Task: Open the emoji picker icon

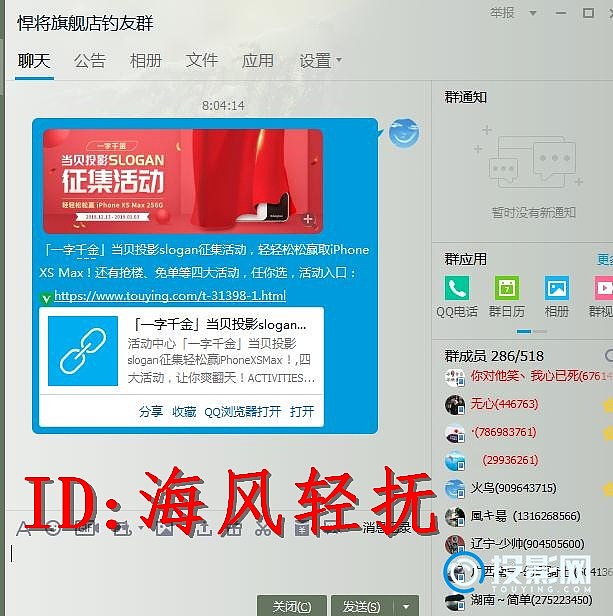Action: 51,528
